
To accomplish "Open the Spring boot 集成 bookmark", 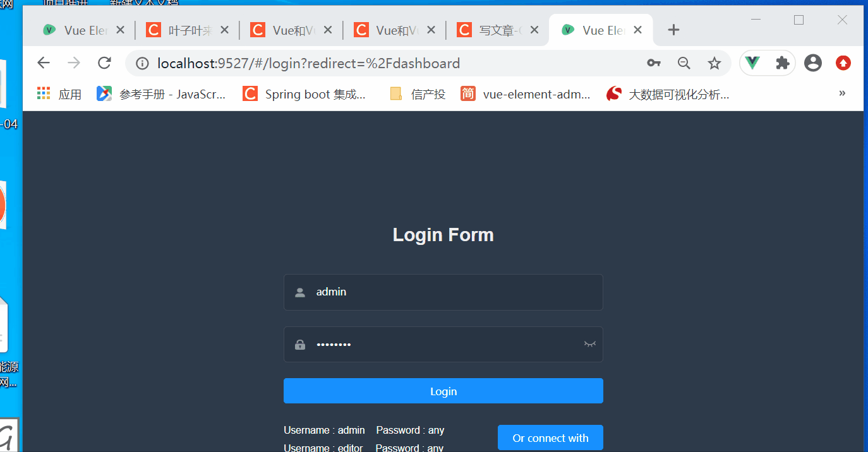I will point(305,93).
